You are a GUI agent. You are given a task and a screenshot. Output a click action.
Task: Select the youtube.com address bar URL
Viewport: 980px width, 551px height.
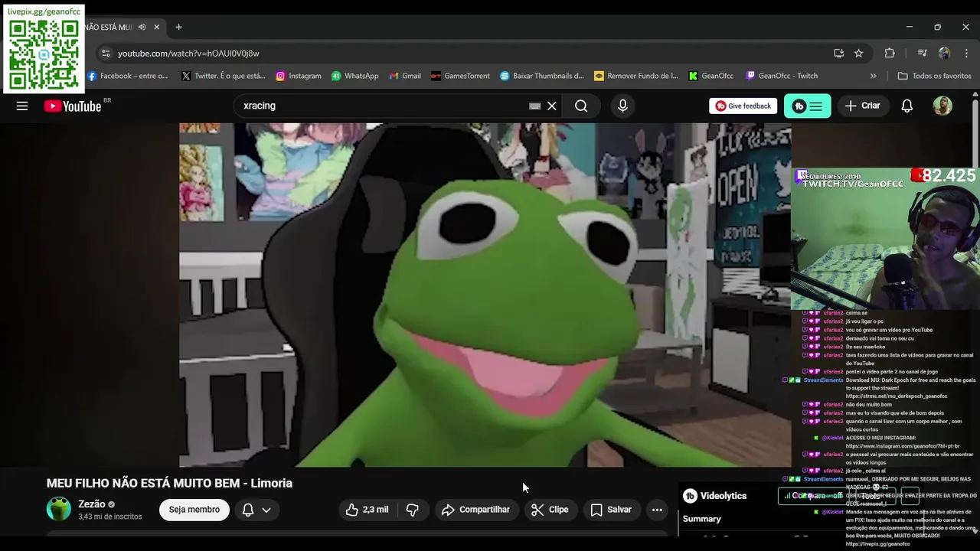point(188,54)
